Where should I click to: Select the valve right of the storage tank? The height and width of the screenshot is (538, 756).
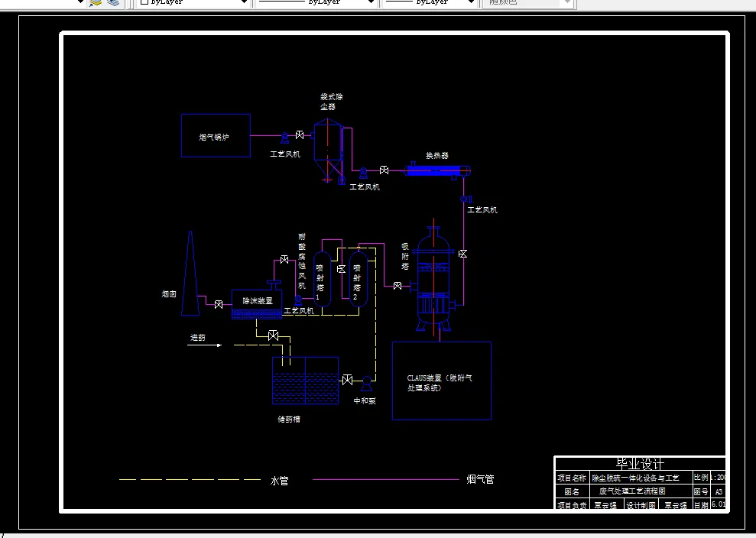(x=347, y=380)
